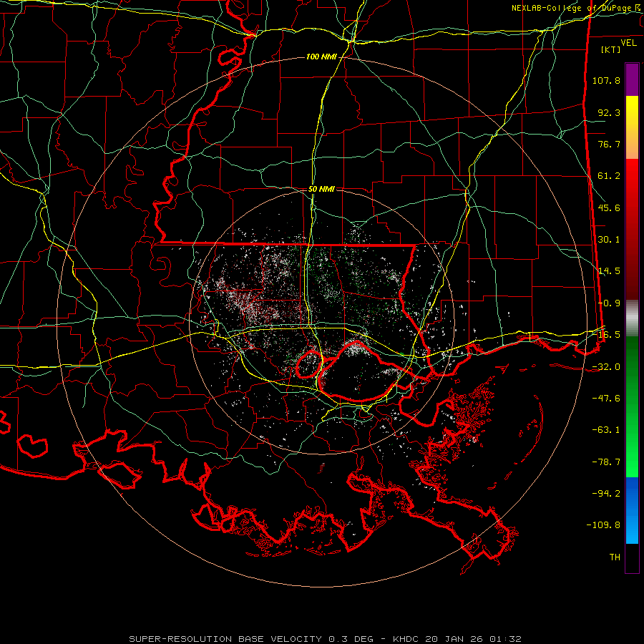
Task: Click the -63.1 velocity scale value
Action: [x=606, y=430]
